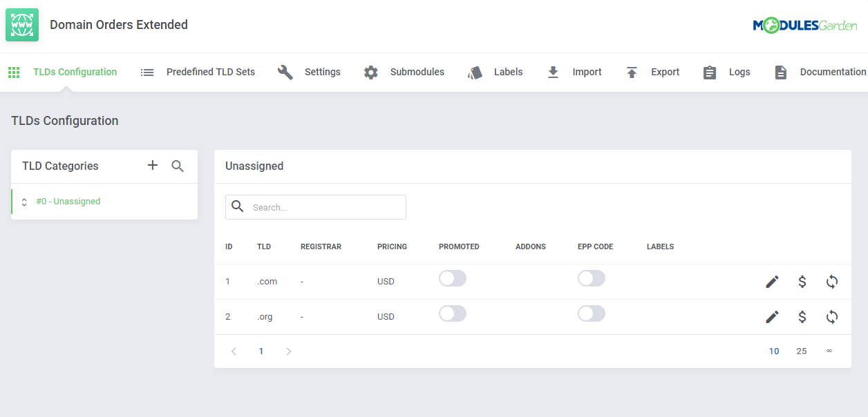Add a new TLD category with plus icon
The width and height of the screenshot is (868, 417).
[153, 165]
